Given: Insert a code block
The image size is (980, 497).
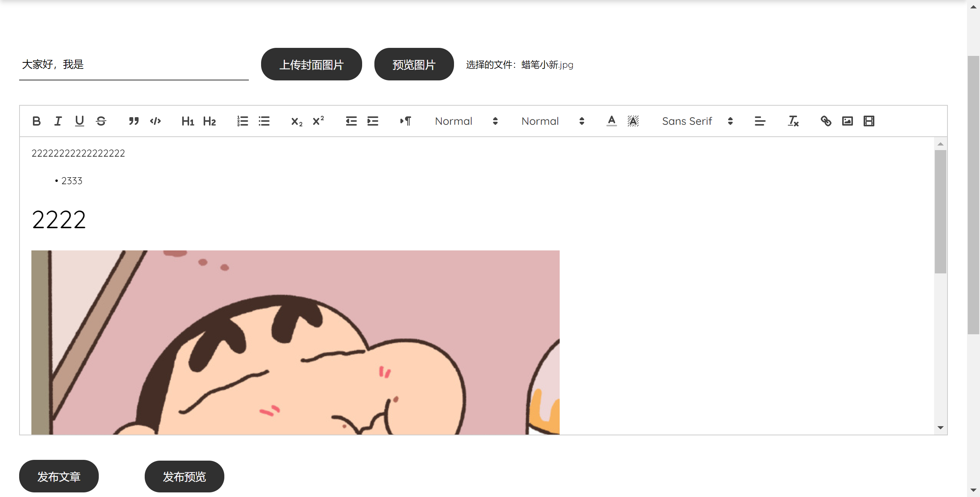Looking at the screenshot, I should coord(155,121).
